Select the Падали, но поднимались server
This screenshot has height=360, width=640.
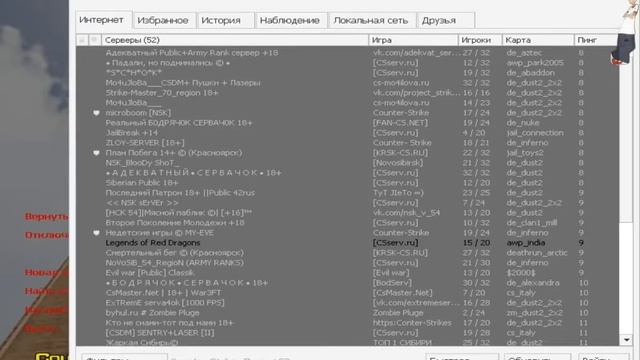click(347, 63)
